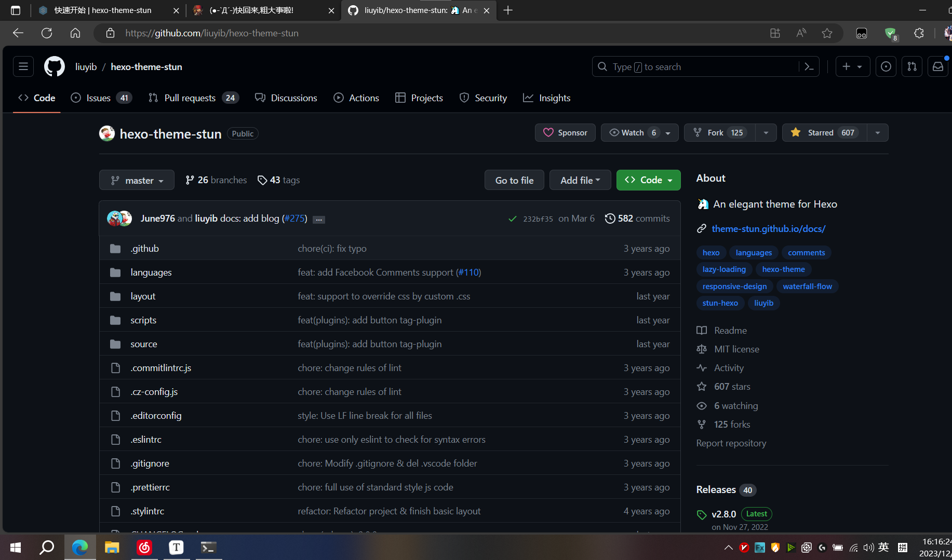Select the waterfall-flow topic tag
Viewport: 952px width, 560px height.
807,286
